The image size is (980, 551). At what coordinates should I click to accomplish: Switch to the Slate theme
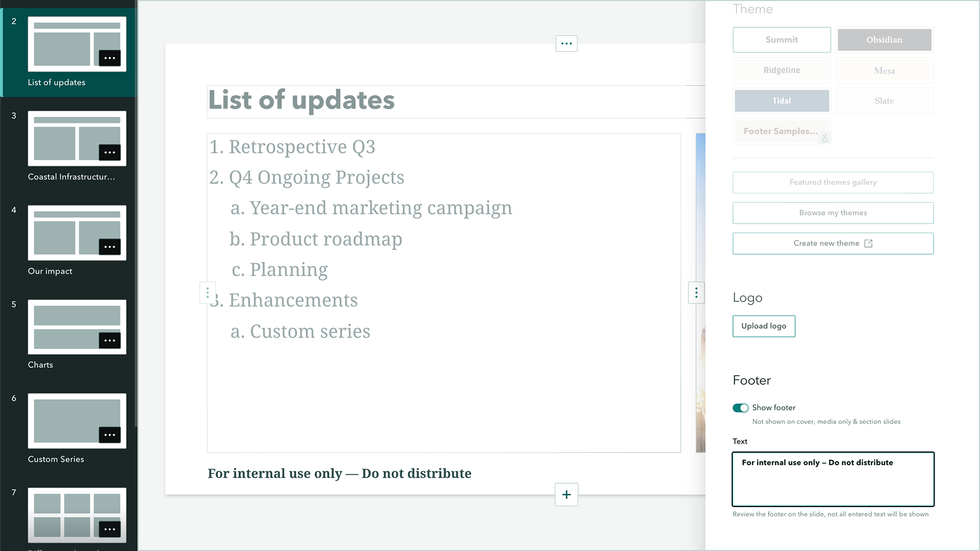(884, 101)
